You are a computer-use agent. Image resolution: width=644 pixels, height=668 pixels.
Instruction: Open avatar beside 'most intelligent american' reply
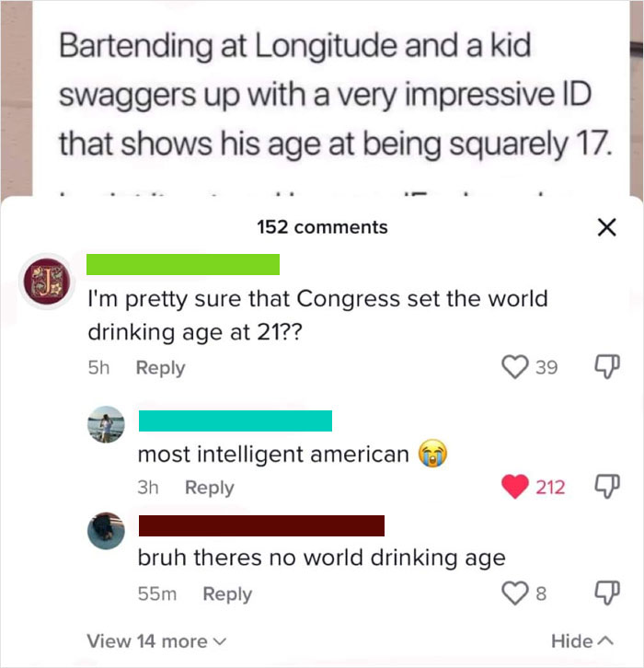pyautogui.click(x=106, y=424)
